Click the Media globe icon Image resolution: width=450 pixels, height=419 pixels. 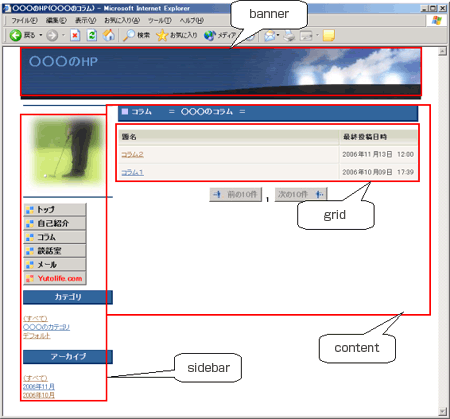click(210, 35)
